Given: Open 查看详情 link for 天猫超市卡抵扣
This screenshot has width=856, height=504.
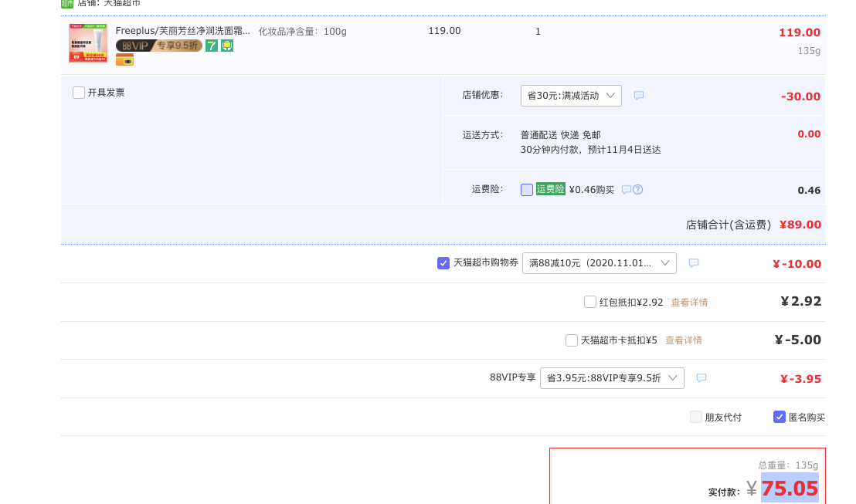Looking at the screenshot, I should point(684,340).
